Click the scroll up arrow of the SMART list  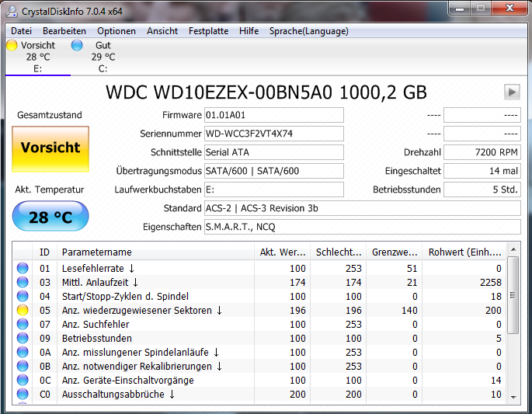pos(513,249)
